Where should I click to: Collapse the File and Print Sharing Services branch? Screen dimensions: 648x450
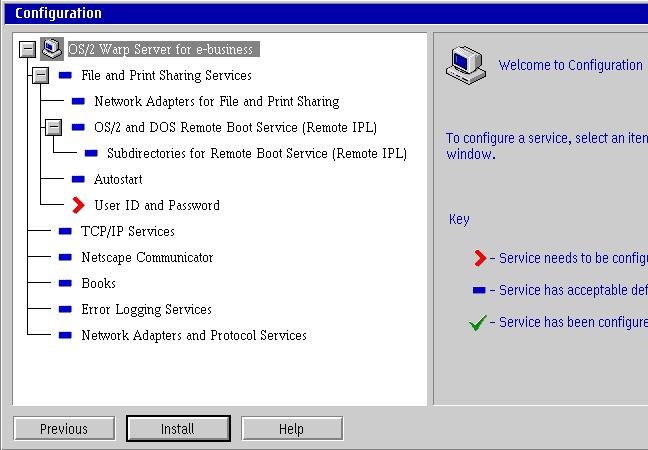pos(40,75)
